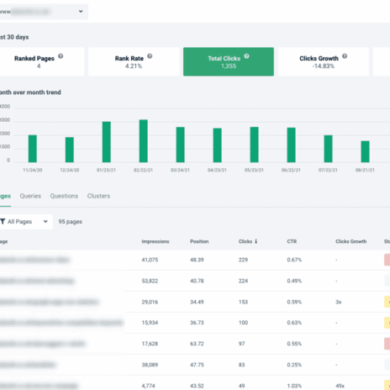This screenshot has width=390, height=390.
Task: Open the site selector dropdown
Action: tap(43, 12)
